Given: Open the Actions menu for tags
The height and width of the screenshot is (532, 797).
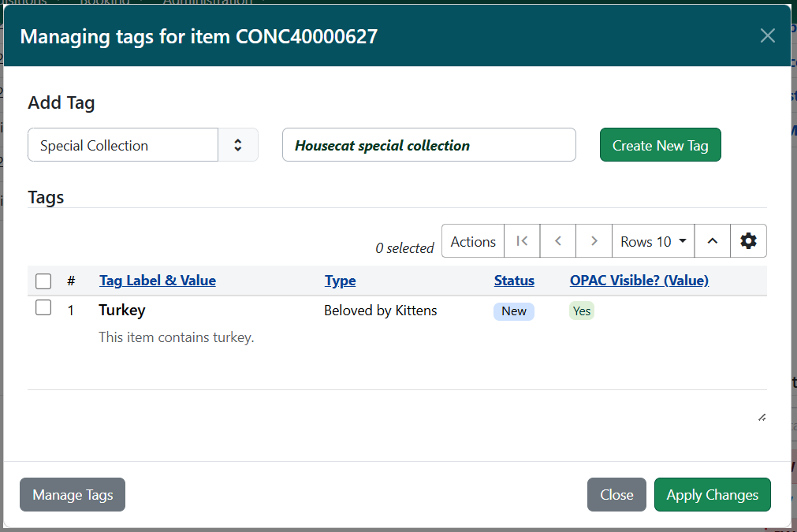Looking at the screenshot, I should click(473, 241).
